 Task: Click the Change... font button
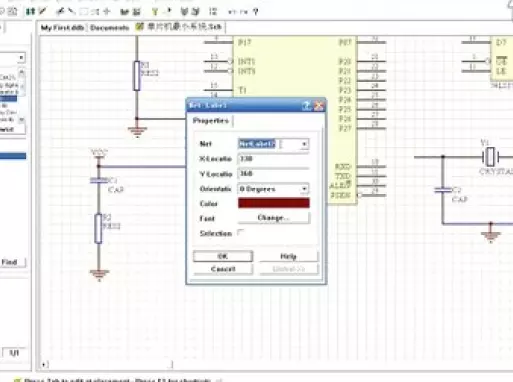coord(273,218)
